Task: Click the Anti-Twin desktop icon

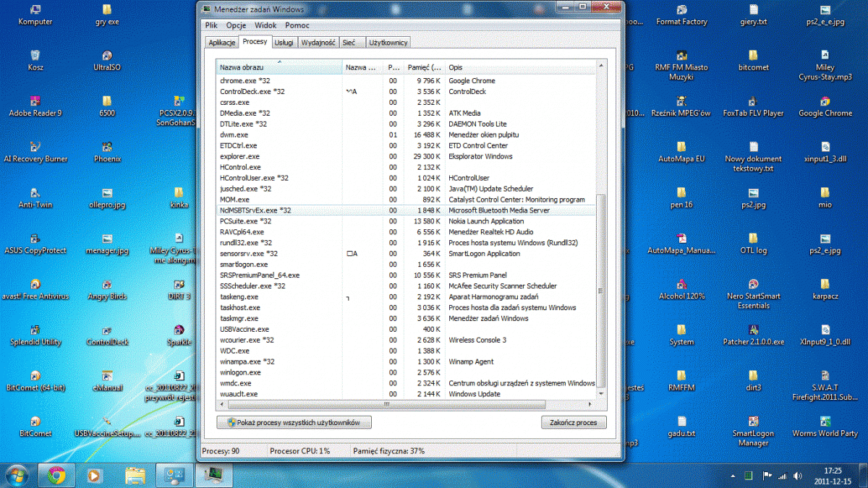Action: [35, 197]
